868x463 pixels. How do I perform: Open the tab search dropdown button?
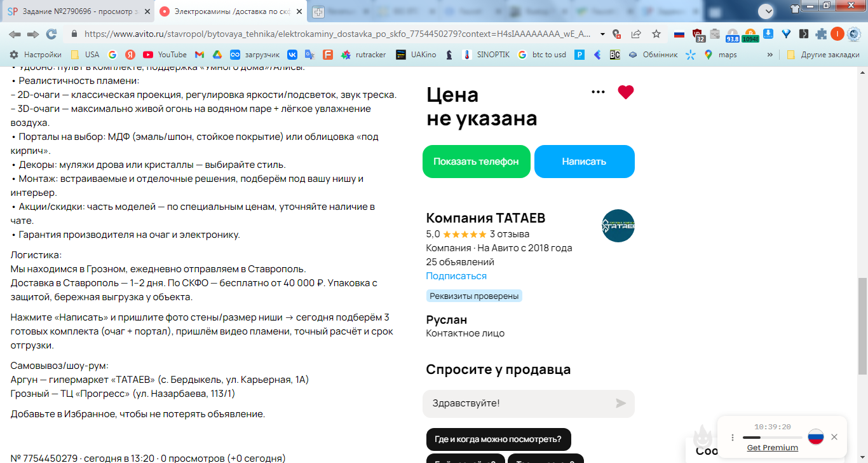[766, 11]
